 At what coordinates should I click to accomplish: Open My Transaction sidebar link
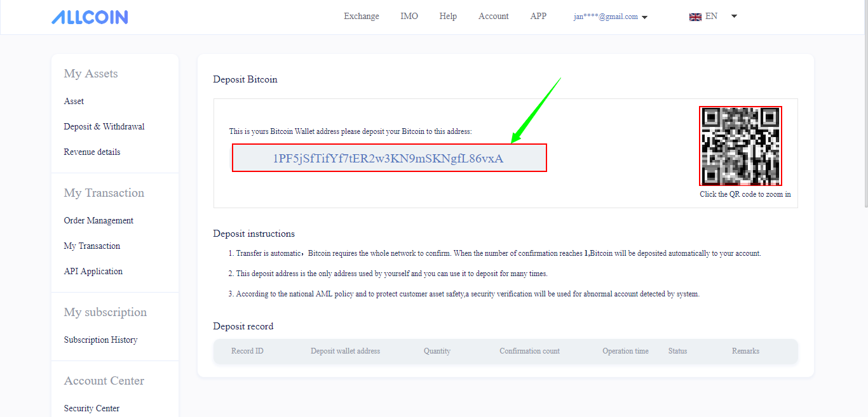92,246
